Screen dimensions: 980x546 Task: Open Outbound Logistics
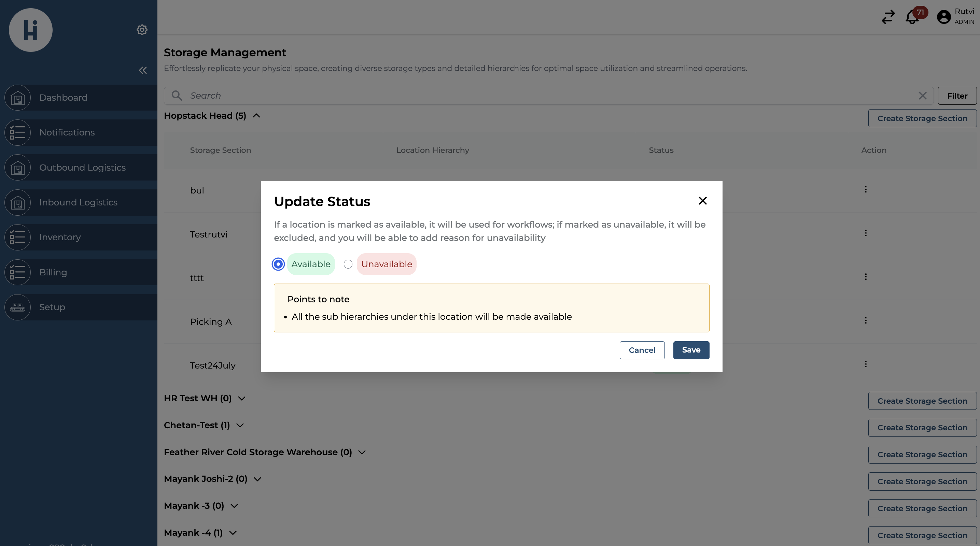coord(83,167)
